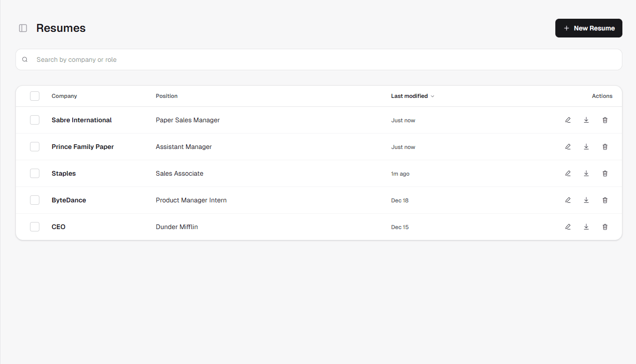Click the Position column header

(x=167, y=96)
